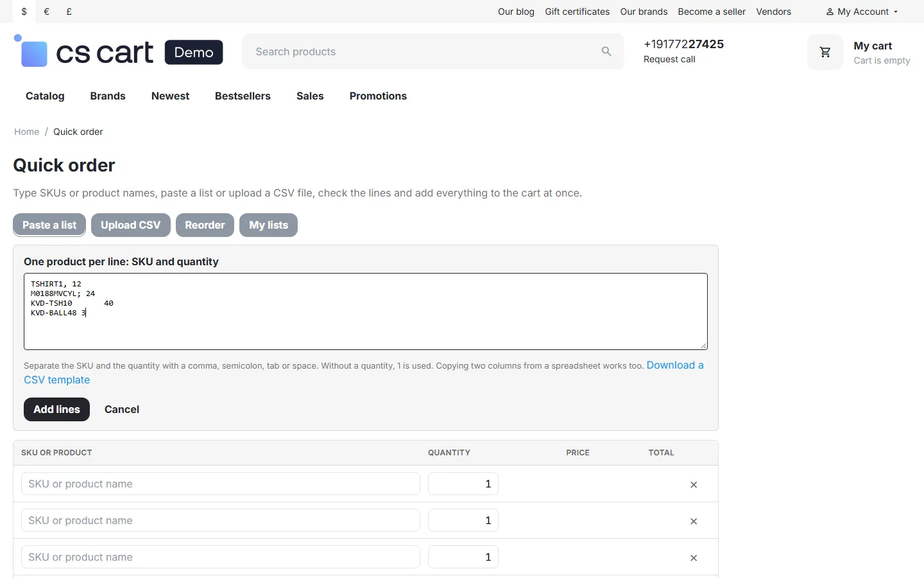Remove the second quick order row
Image resolution: width=924 pixels, height=578 pixels.
coord(694,521)
